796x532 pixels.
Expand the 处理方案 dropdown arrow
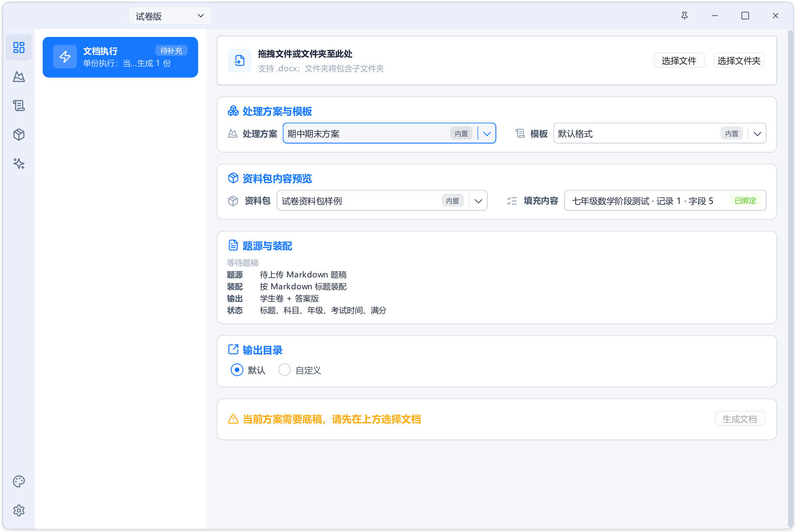tap(487, 134)
